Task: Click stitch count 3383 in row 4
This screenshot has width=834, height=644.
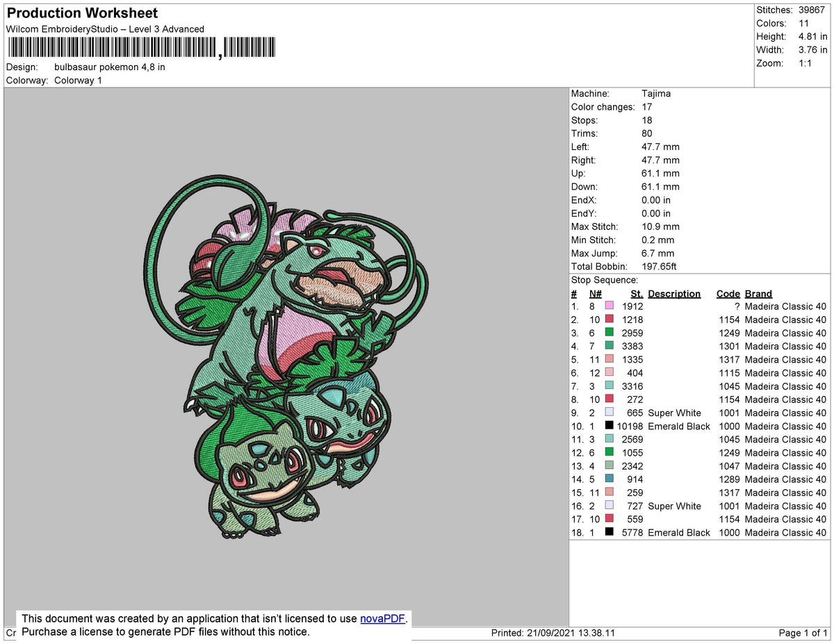Action: click(x=632, y=346)
